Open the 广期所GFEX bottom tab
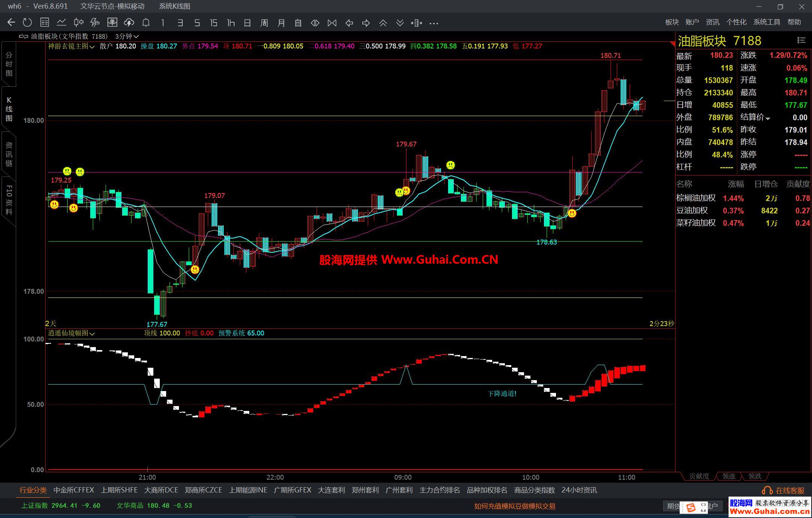 (292, 490)
